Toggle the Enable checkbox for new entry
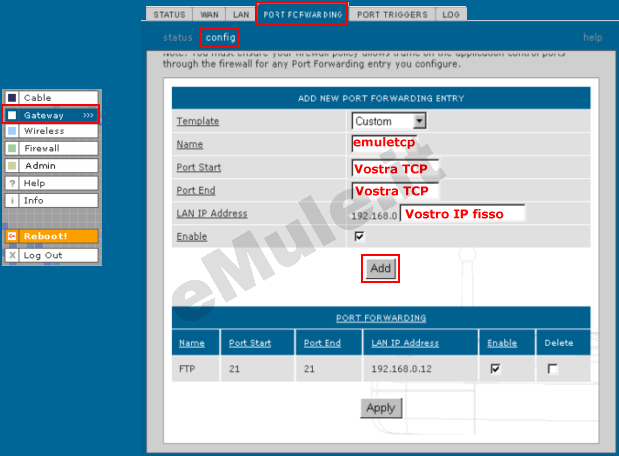 point(359,236)
